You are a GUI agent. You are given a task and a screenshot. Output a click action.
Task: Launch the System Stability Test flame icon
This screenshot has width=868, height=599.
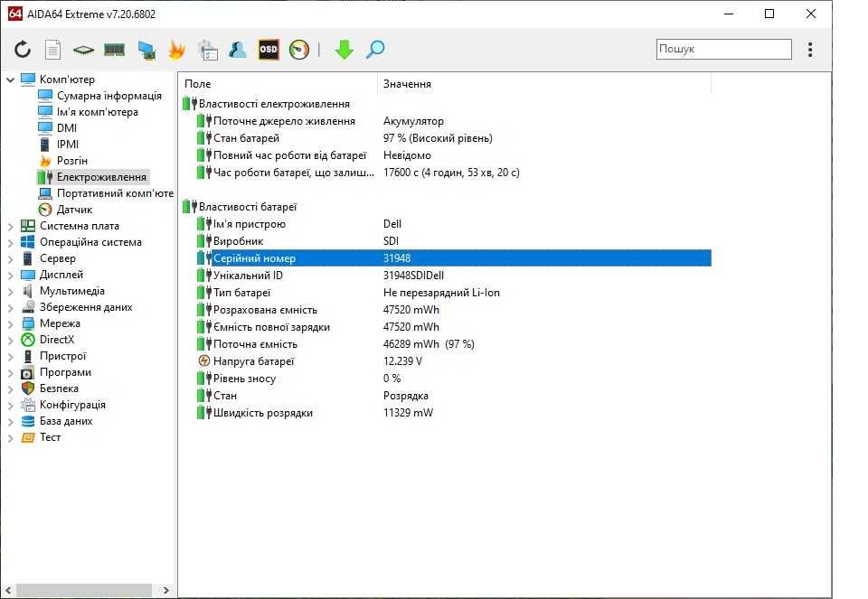(176, 50)
